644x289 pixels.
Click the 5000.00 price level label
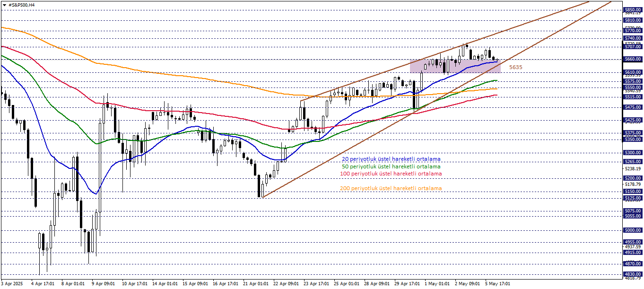[633, 230]
